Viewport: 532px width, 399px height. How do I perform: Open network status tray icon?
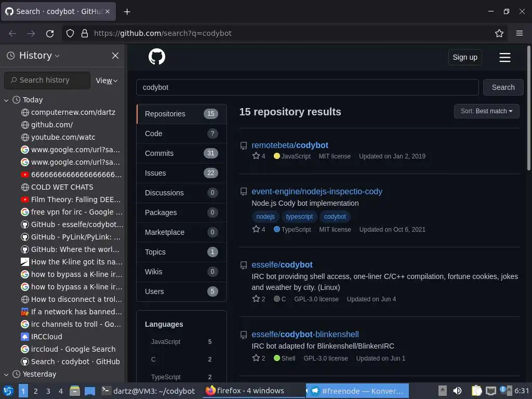490,391
